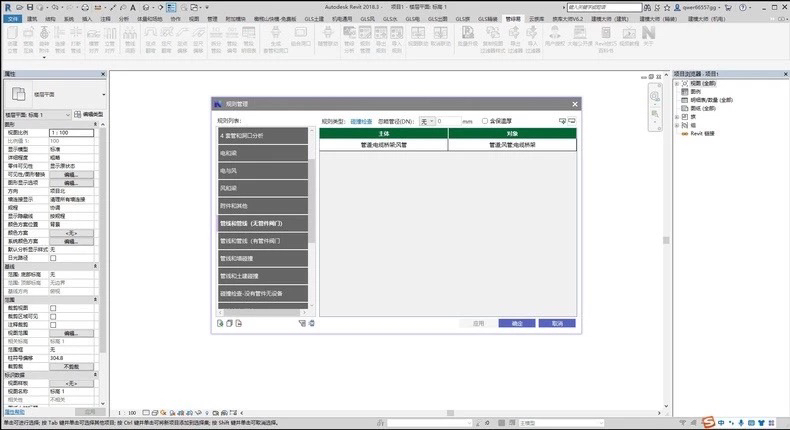790x430 pixels.
Task: Click the 确定 button in the dialog
Action: coord(517,323)
